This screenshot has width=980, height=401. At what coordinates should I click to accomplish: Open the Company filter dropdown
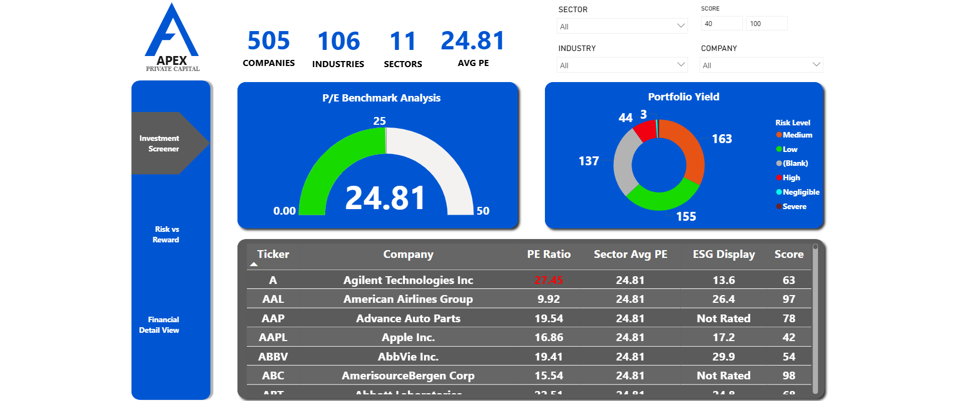click(x=816, y=65)
